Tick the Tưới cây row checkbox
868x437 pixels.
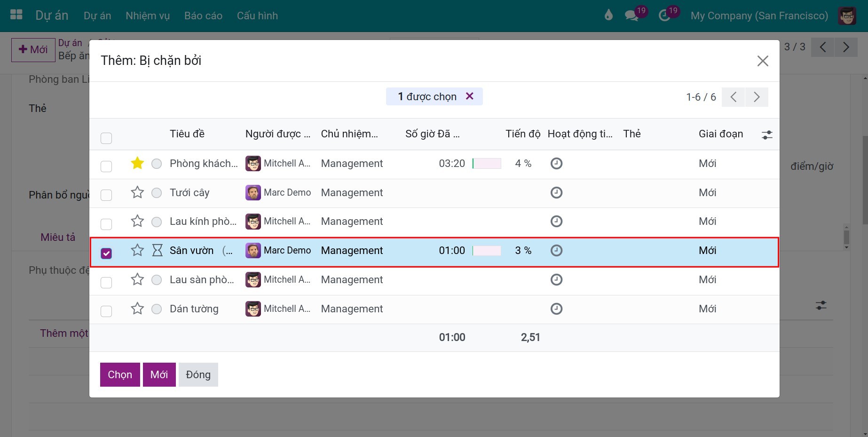point(106,195)
